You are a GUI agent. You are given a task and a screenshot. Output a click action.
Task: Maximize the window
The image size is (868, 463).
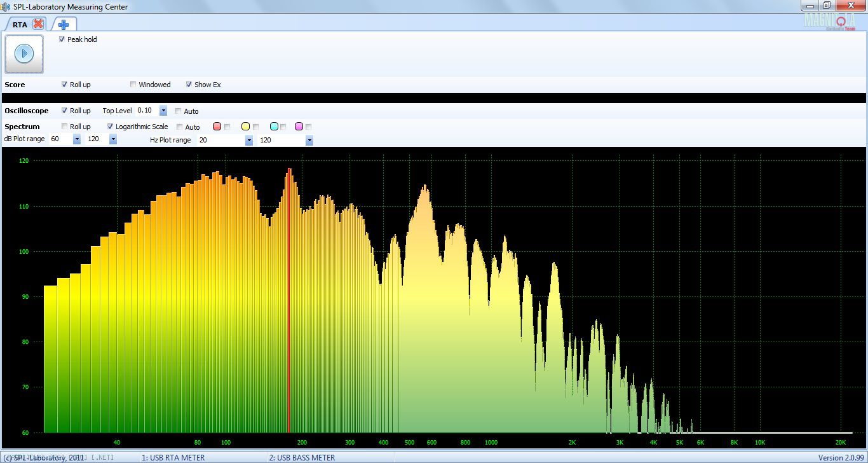(x=827, y=5)
